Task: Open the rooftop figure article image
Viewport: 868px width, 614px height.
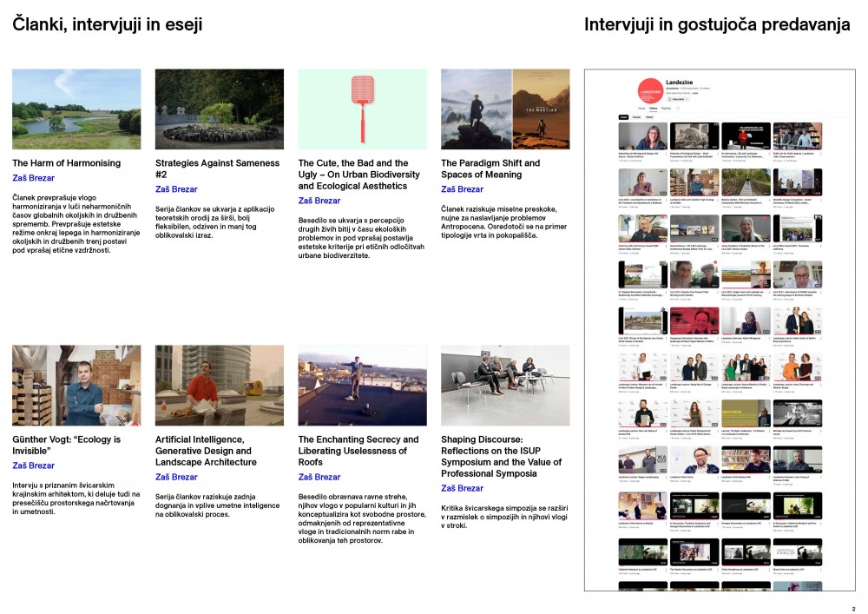Action: click(x=362, y=385)
